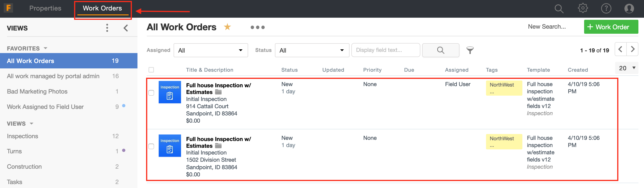Open the Views panel vertical dots menu
644x188 pixels.
[107, 28]
